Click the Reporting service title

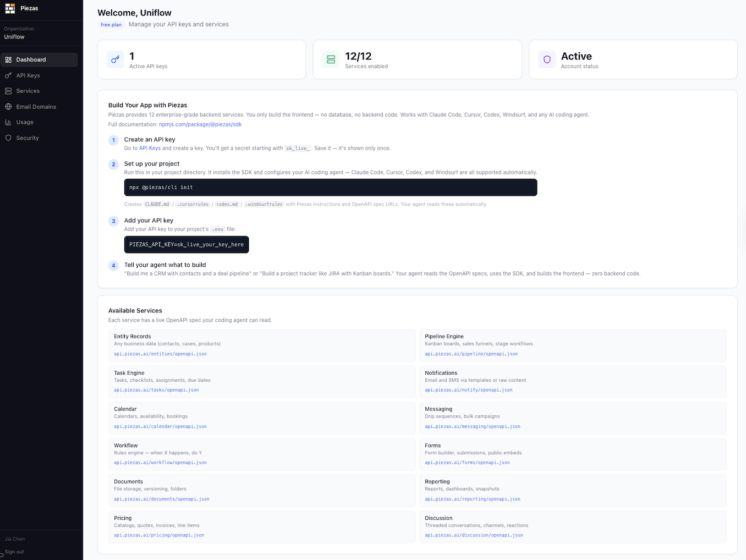coord(437,482)
